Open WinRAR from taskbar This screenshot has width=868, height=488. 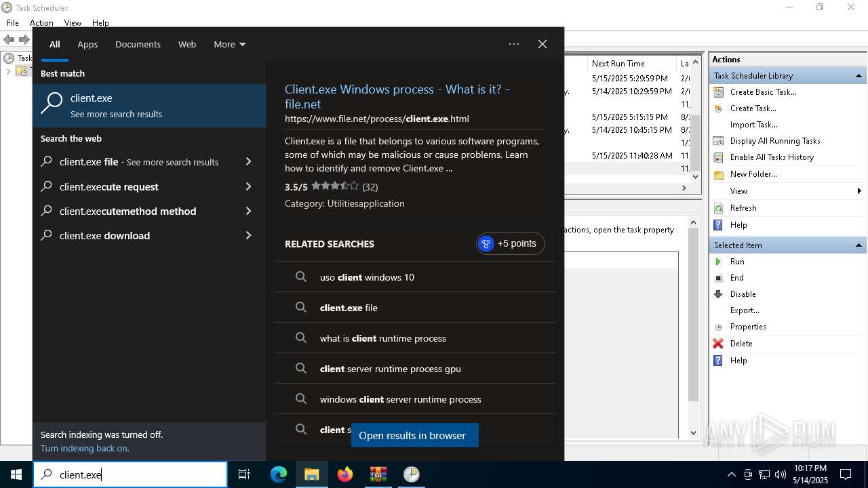(x=378, y=474)
